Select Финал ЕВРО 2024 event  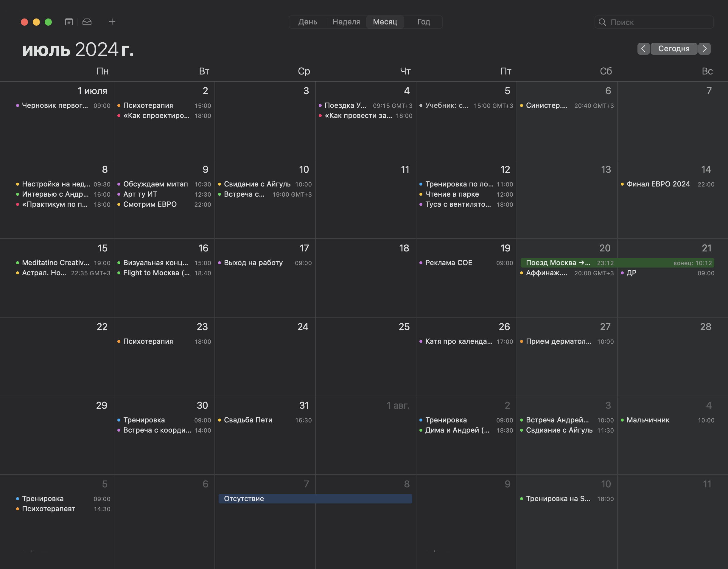tap(667, 184)
